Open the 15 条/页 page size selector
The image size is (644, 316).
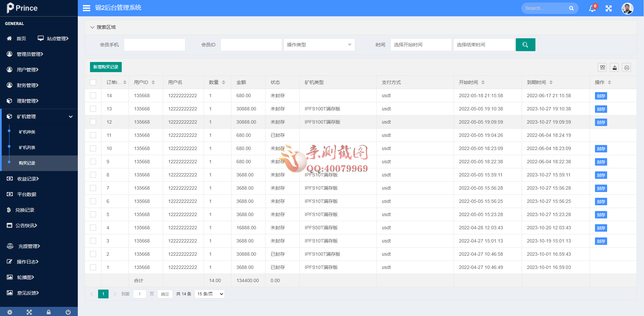(209, 294)
